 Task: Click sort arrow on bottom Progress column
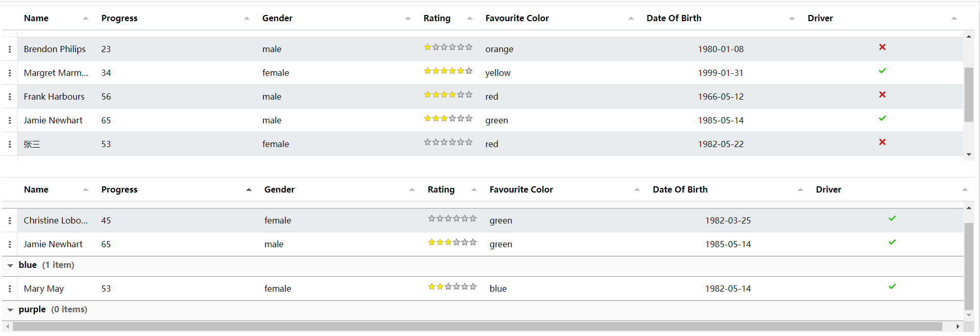point(249,189)
